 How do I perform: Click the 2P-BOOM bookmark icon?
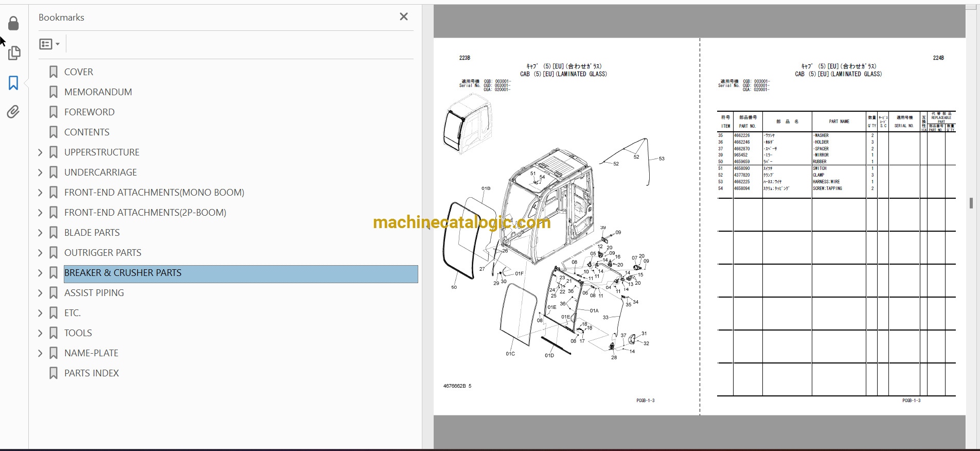pos(54,213)
